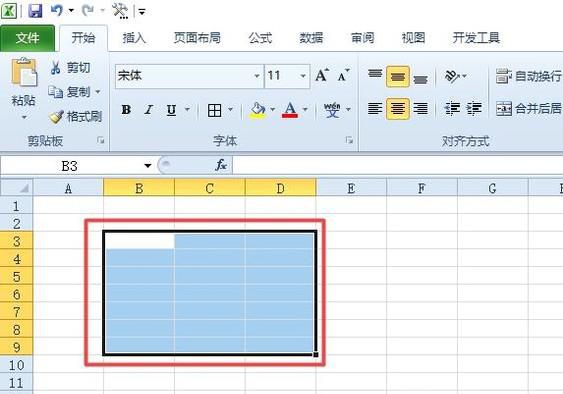The height and width of the screenshot is (394, 563).
Task: Click the Name Box showing B3
Action: point(70,166)
